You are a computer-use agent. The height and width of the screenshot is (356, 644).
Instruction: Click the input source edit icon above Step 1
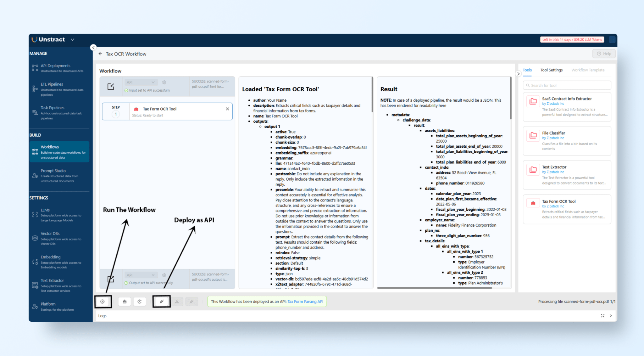click(x=110, y=86)
